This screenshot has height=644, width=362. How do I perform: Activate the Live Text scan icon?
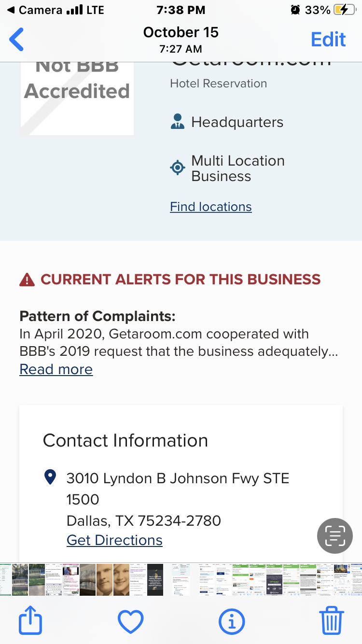[334, 535]
